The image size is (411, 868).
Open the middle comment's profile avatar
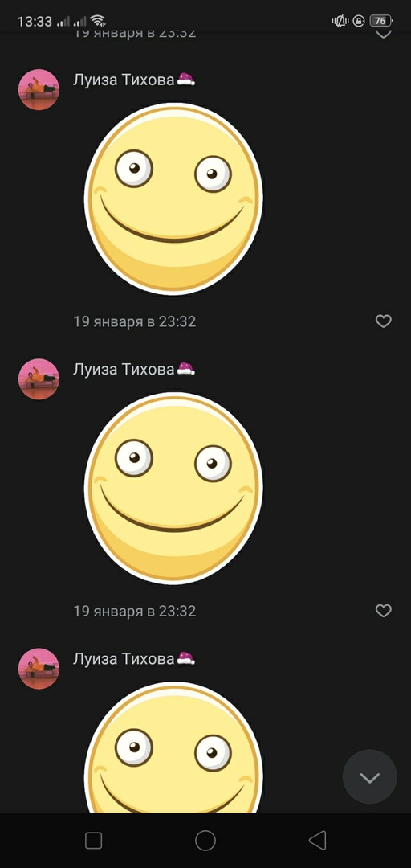point(39,379)
